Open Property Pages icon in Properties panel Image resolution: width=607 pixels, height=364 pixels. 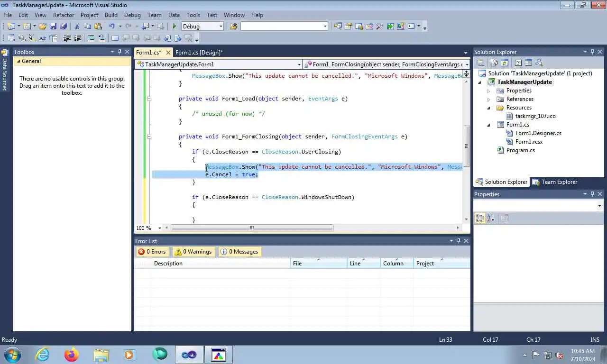pos(505,218)
